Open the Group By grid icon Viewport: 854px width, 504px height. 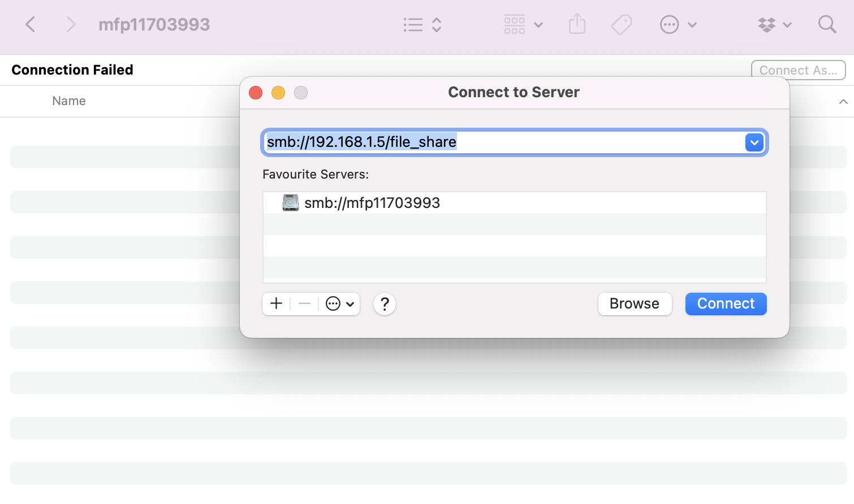[x=515, y=25]
